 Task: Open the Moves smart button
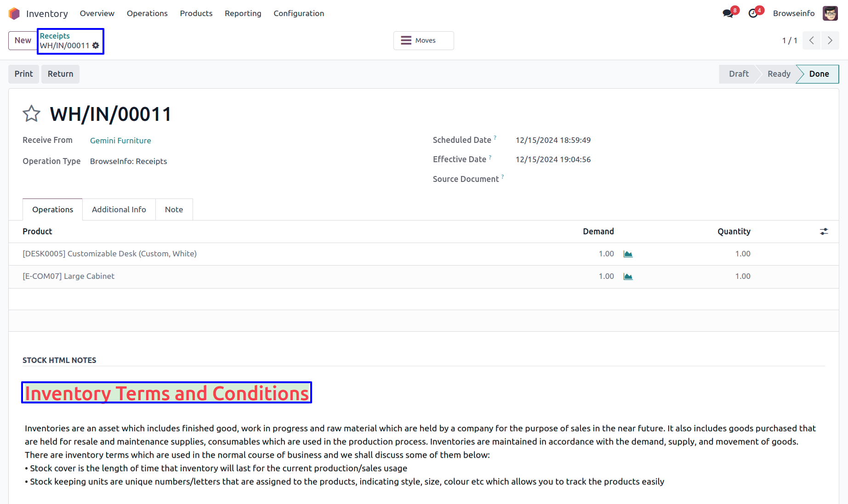pyautogui.click(x=423, y=40)
